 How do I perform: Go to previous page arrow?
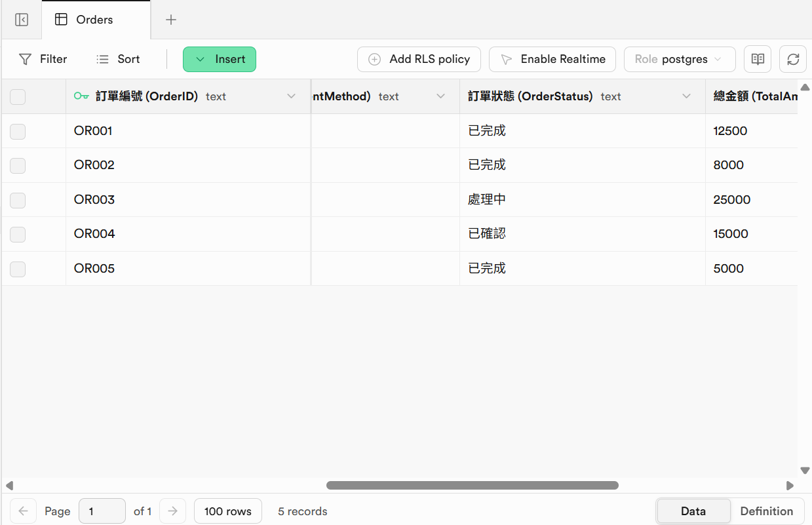pos(23,511)
